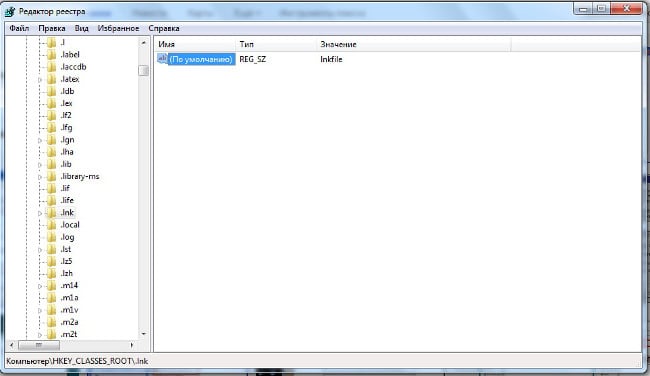
Task: Expand the .lib registry key
Action: click(x=40, y=165)
